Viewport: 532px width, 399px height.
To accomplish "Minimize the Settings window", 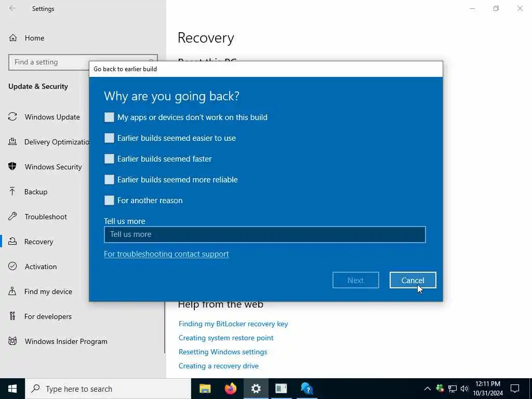I will [x=472, y=8].
